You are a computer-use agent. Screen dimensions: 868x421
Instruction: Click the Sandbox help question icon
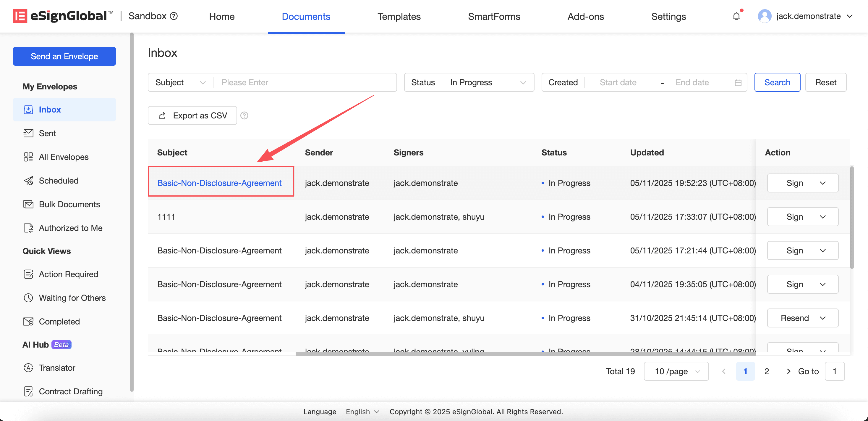point(174,16)
